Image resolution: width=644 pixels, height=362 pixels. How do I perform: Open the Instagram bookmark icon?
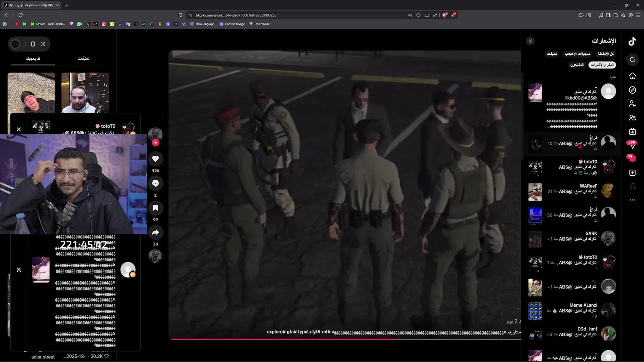(x=104, y=24)
